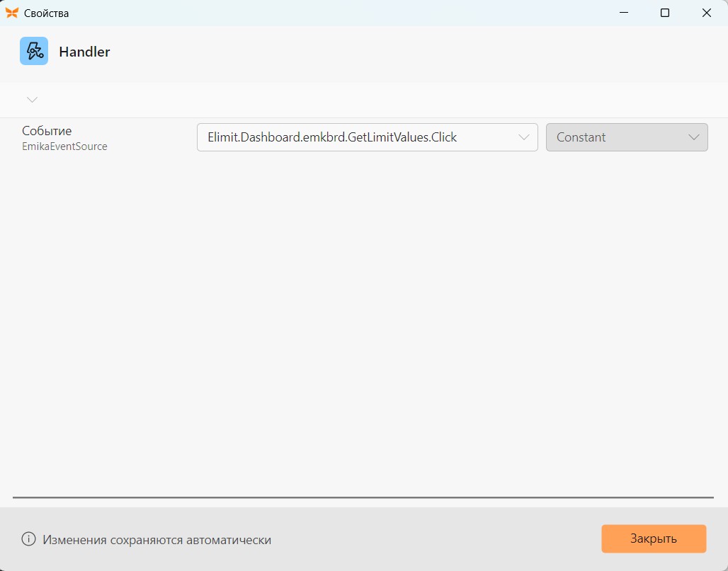Click the empty properties area below Событие

click(x=362, y=325)
